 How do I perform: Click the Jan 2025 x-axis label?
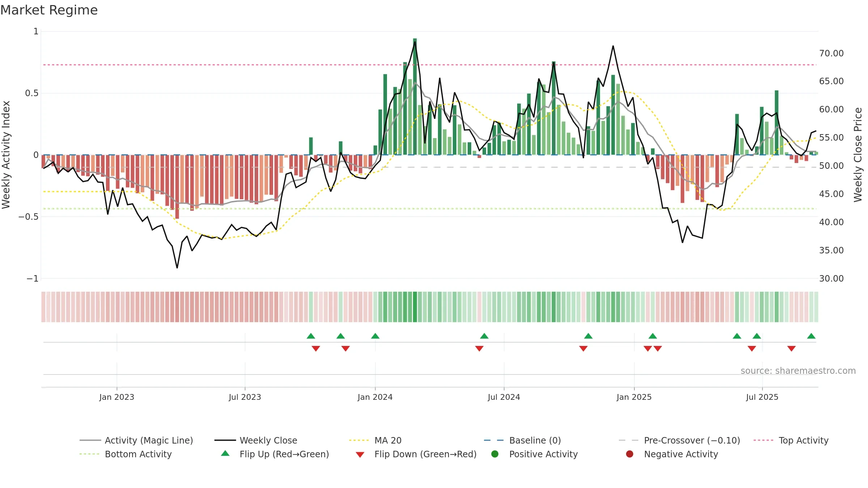[x=634, y=397]
